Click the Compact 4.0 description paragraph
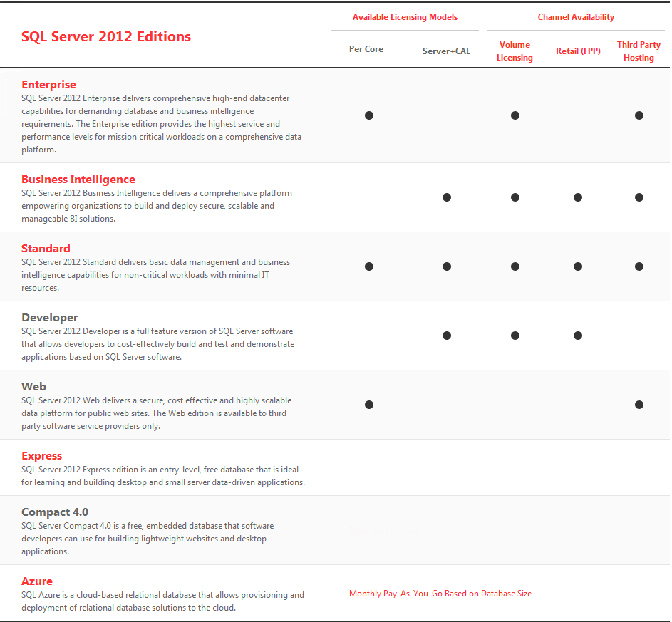This screenshot has width=672, height=622. tap(148, 539)
